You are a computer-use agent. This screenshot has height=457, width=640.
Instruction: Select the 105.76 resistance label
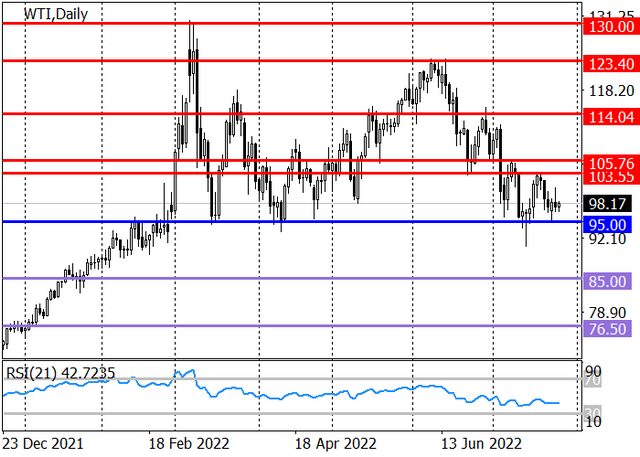click(x=611, y=163)
